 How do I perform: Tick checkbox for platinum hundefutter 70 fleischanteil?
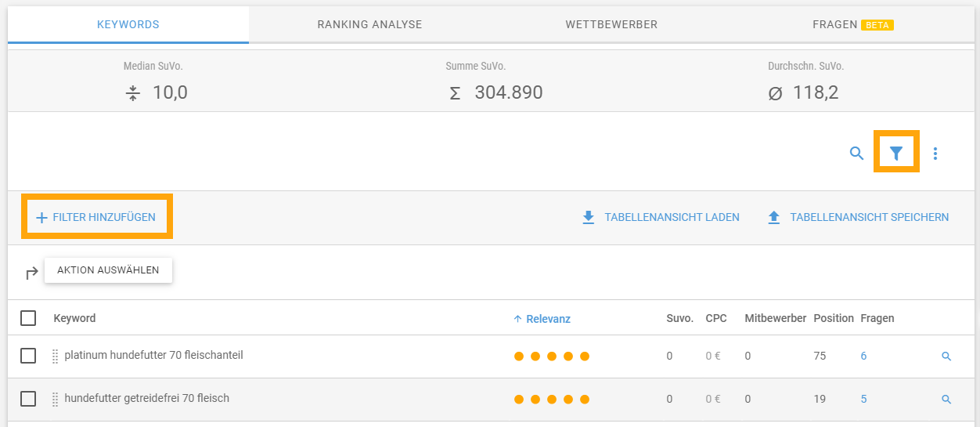28,356
